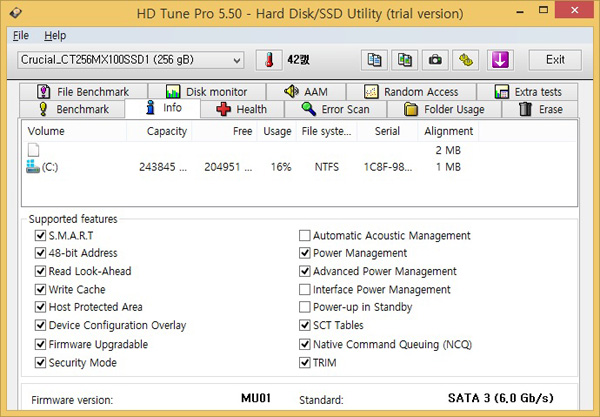This screenshot has height=417, width=600.
Task: Open the drive selection dropdown
Action: 130,60
